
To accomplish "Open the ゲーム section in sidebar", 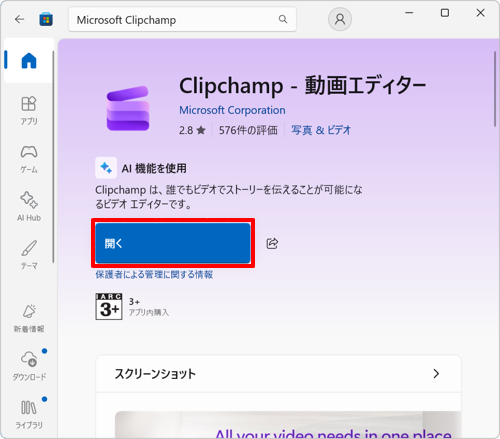I will click(29, 159).
